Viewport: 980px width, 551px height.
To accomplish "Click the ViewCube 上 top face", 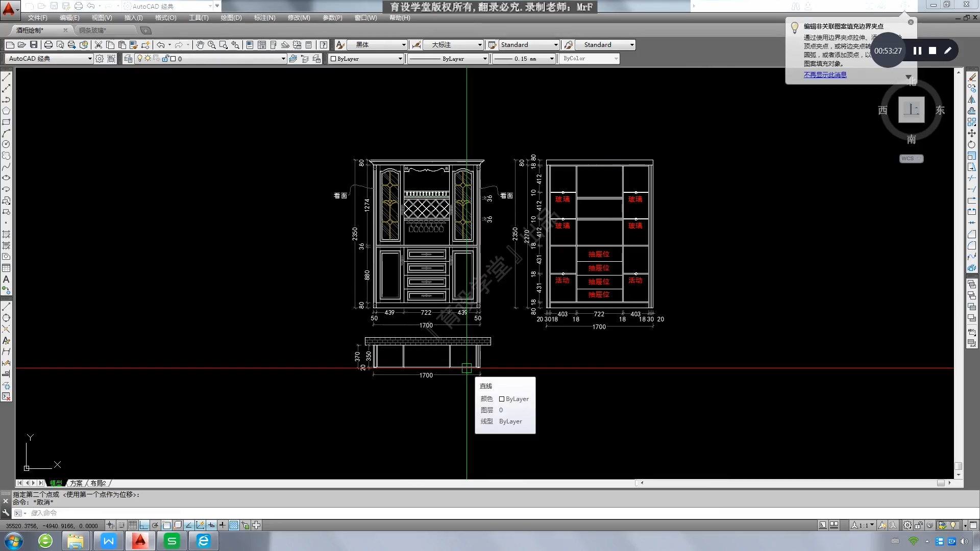I will pyautogui.click(x=911, y=110).
